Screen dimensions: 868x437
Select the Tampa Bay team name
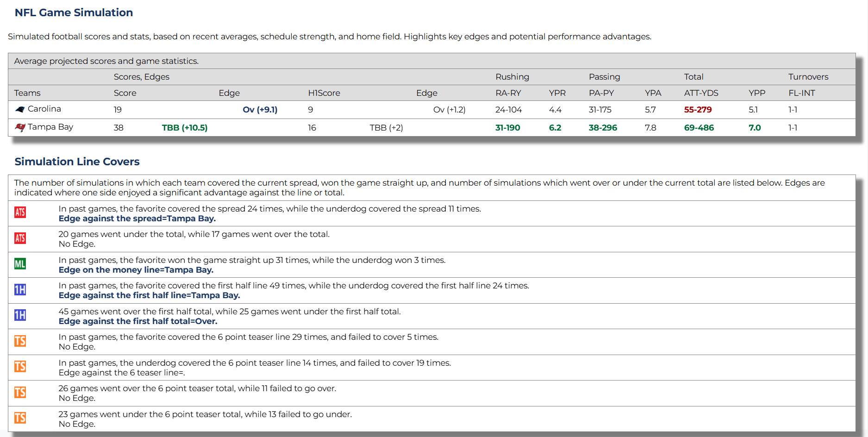pyautogui.click(x=50, y=127)
